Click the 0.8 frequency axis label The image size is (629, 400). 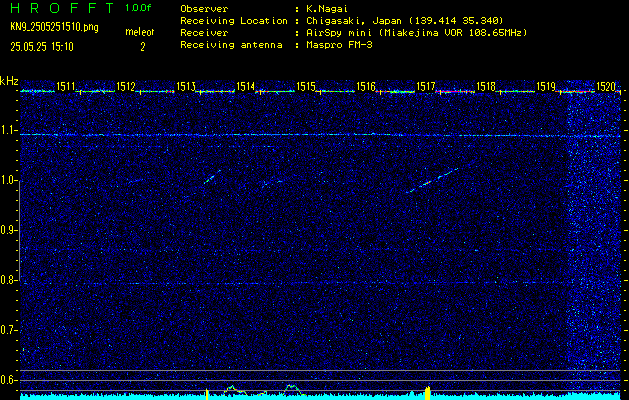point(8,280)
